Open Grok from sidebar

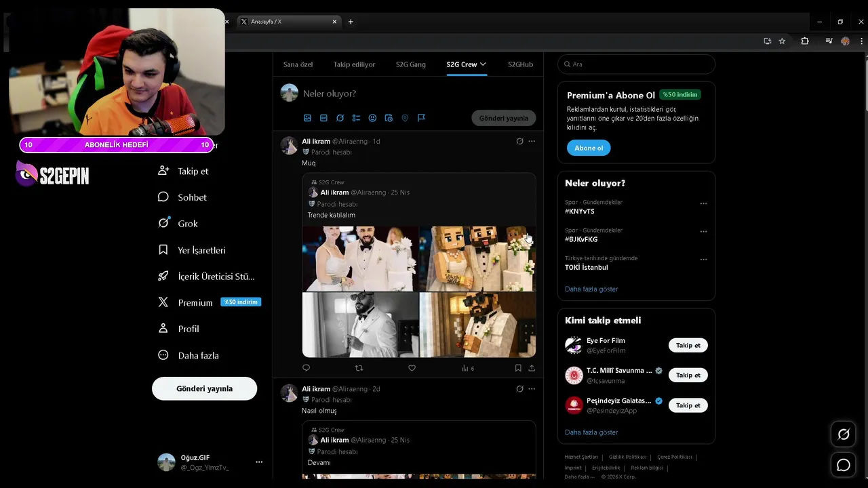tap(178, 224)
